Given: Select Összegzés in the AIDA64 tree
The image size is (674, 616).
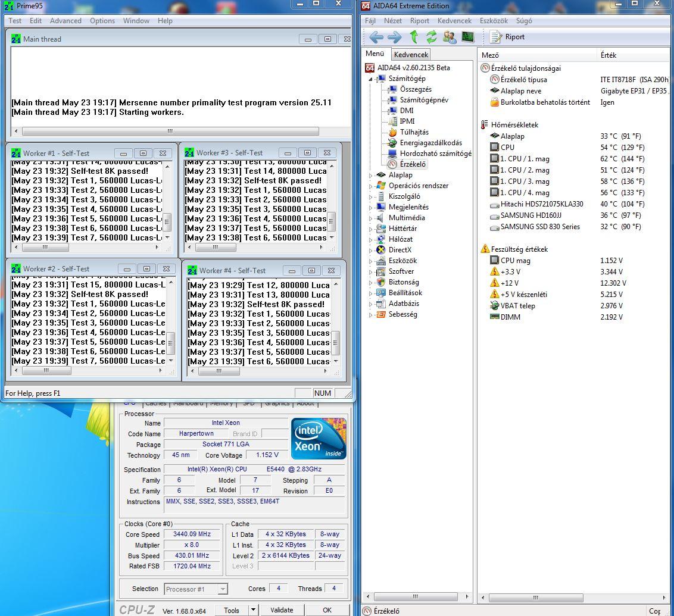Looking at the screenshot, I should (415, 89).
